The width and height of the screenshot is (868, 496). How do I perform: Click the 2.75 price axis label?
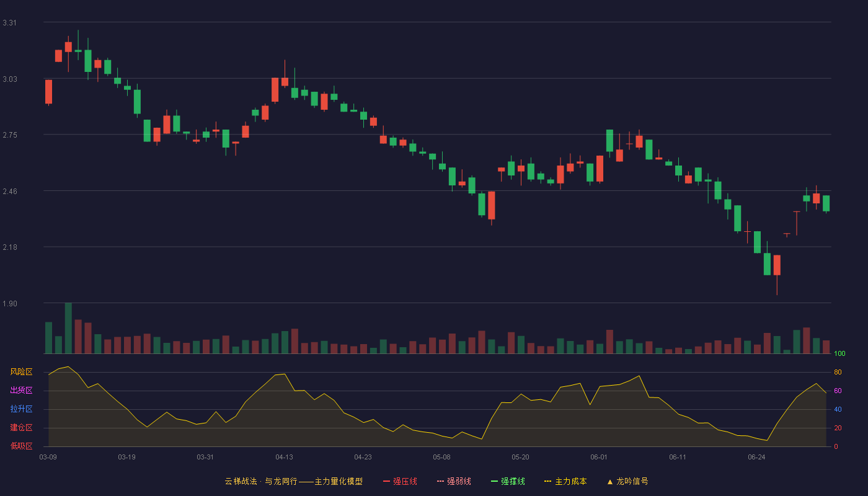[9, 135]
